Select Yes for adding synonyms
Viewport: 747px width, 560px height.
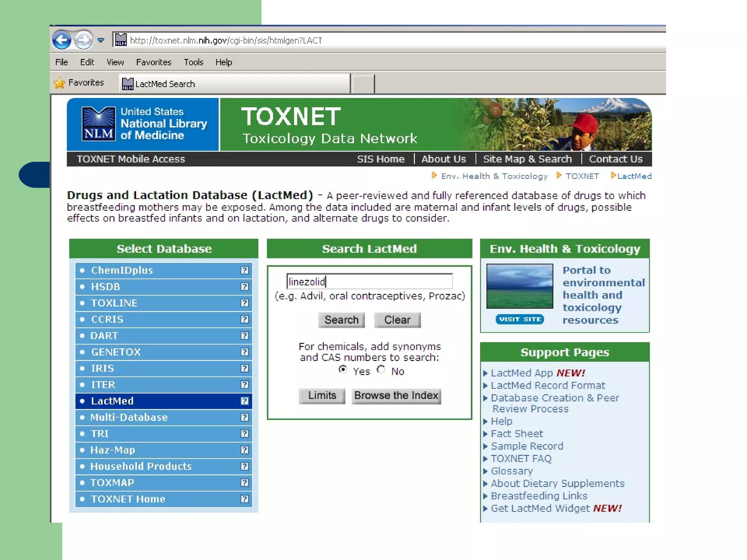pos(342,369)
